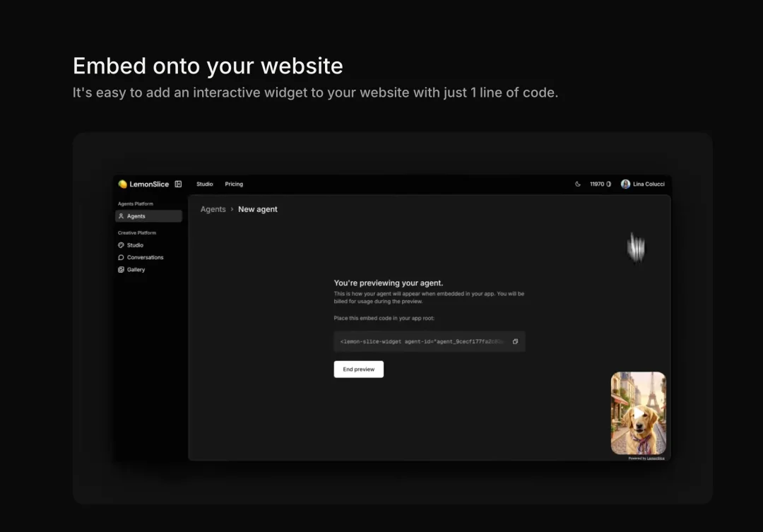Open Pricing in the top navigation
Viewport: 763px width, 532px height.
click(x=234, y=184)
